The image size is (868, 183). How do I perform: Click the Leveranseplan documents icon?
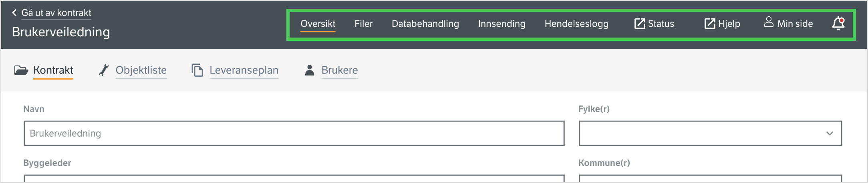(197, 70)
